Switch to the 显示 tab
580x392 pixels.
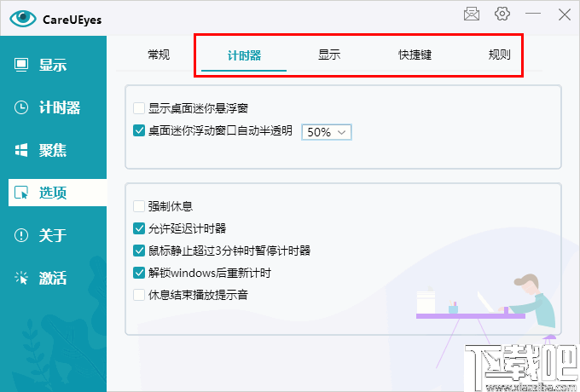click(329, 55)
